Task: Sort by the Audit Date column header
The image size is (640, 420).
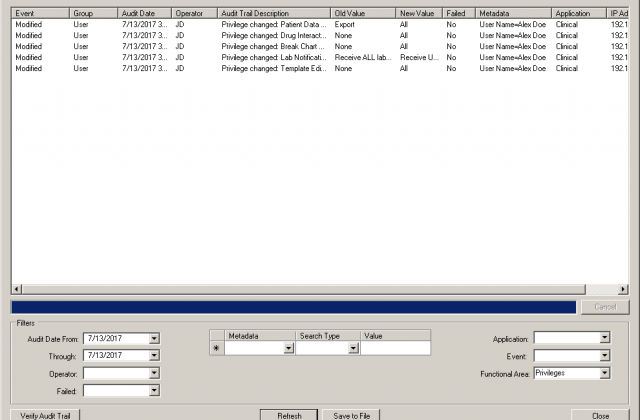Action: 144,13
